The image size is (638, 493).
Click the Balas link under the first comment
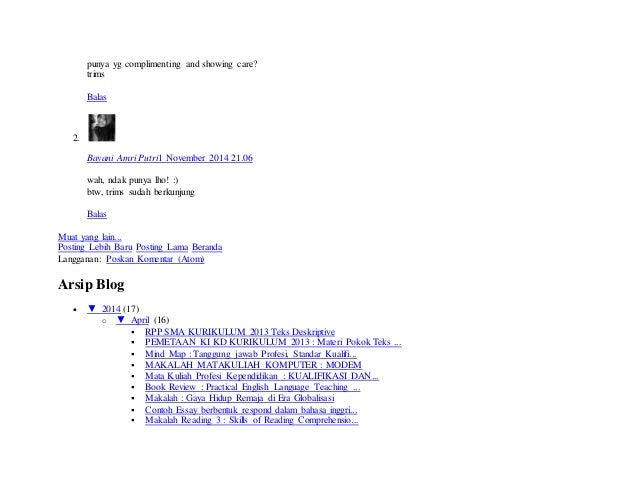(97, 97)
